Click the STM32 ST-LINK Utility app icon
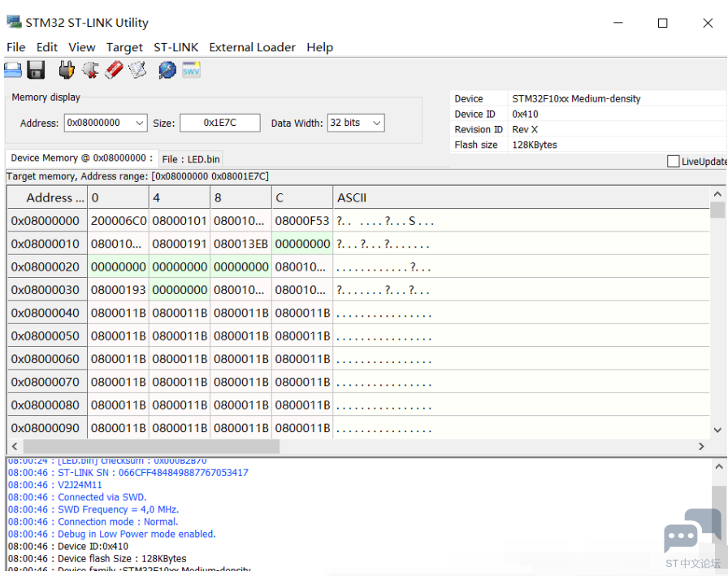The height and width of the screenshot is (576, 728). (14, 22)
